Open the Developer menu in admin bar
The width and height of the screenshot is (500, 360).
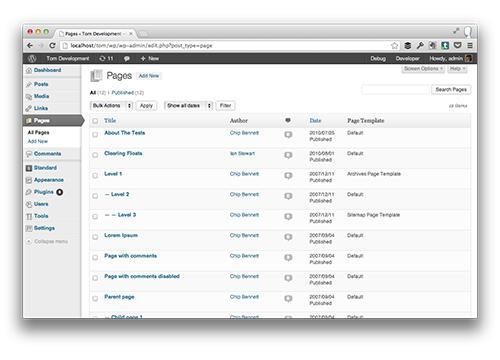click(x=408, y=58)
